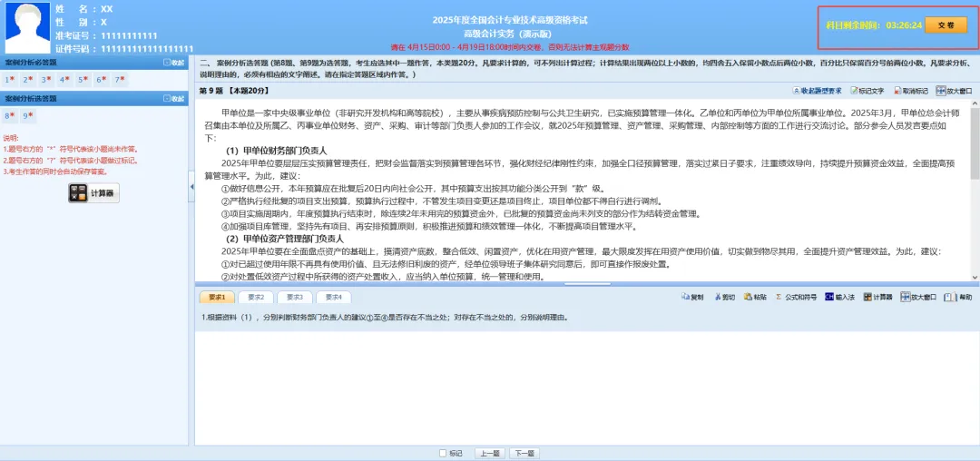The height and width of the screenshot is (461, 980).
Task: Click the scrollbar up arrow of the question pane
Action: pos(975,103)
